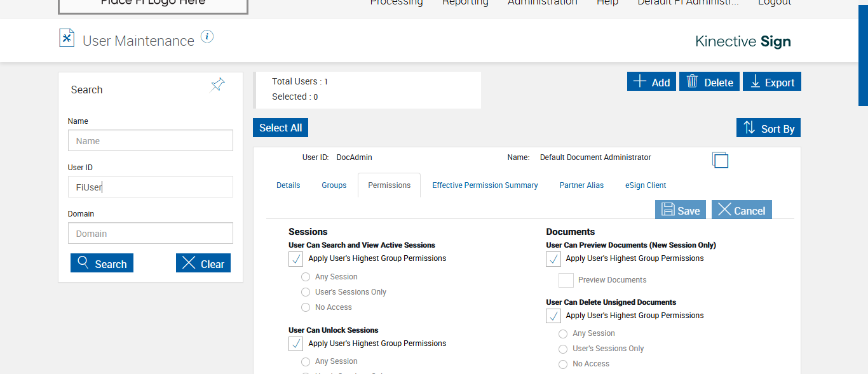This screenshot has width=868, height=374.
Task: Click the User Maintenance info icon
Action: [207, 37]
